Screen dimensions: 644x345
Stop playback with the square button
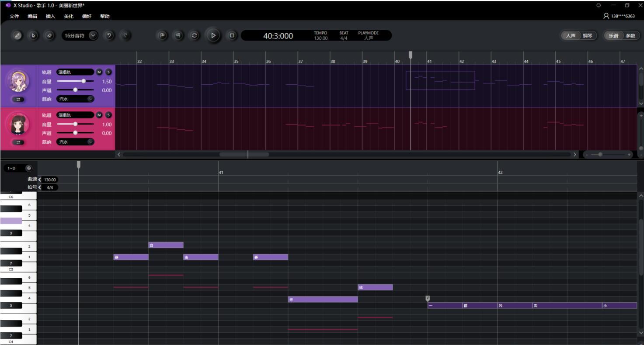(232, 36)
